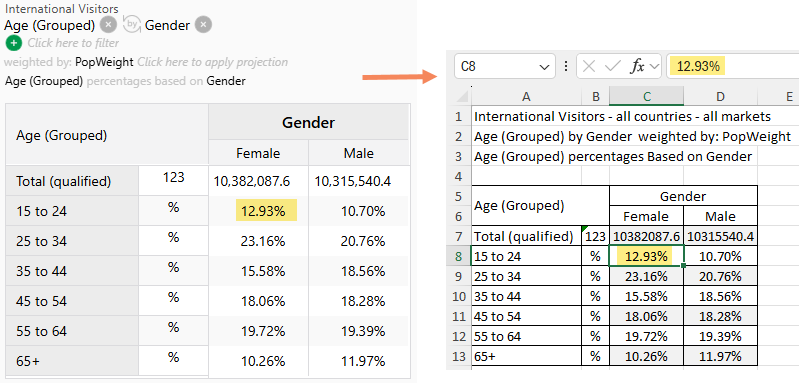Click the 65+ row label in left table
The height and width of the screenshot is (383, 799).
coord(72,362)
